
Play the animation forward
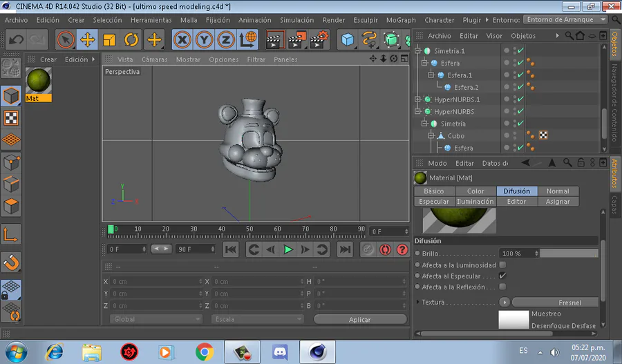[288, 249]
